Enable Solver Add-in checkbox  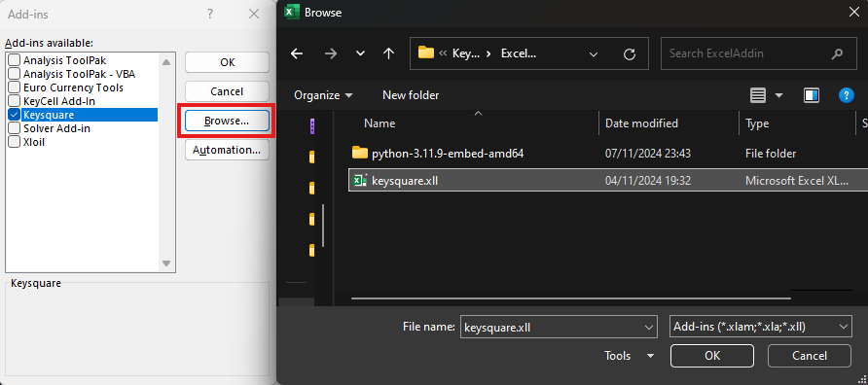(x=15, y=128)
